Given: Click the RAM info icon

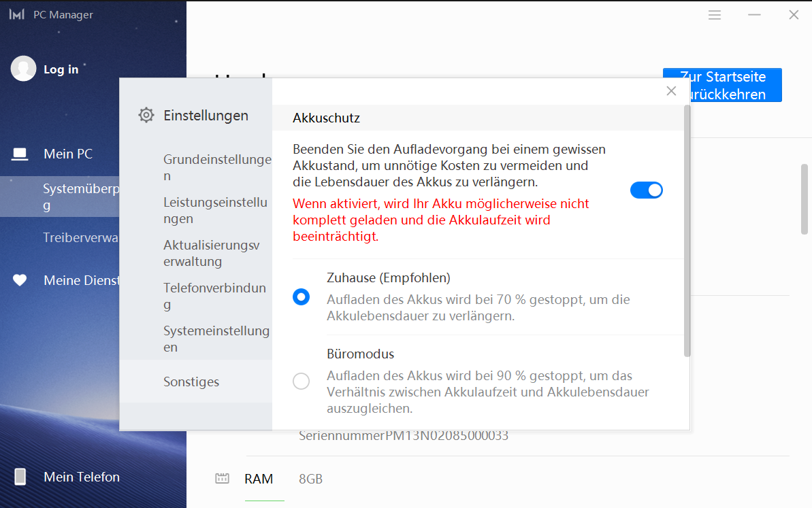Looking at the screenshot, I should [221, 478].
